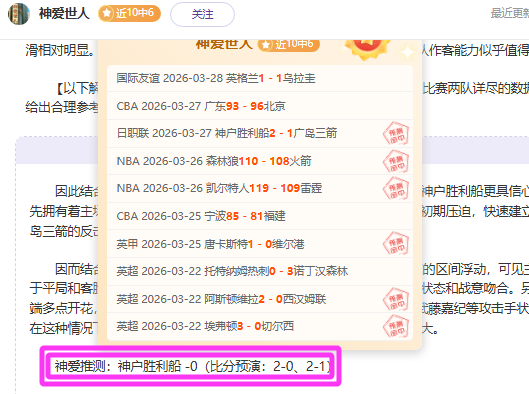The width and height of the screenshot is (529, 394).
Task: Open the 英格兰 1-1 乌拉圭 record row
Action: coord(260,78)
